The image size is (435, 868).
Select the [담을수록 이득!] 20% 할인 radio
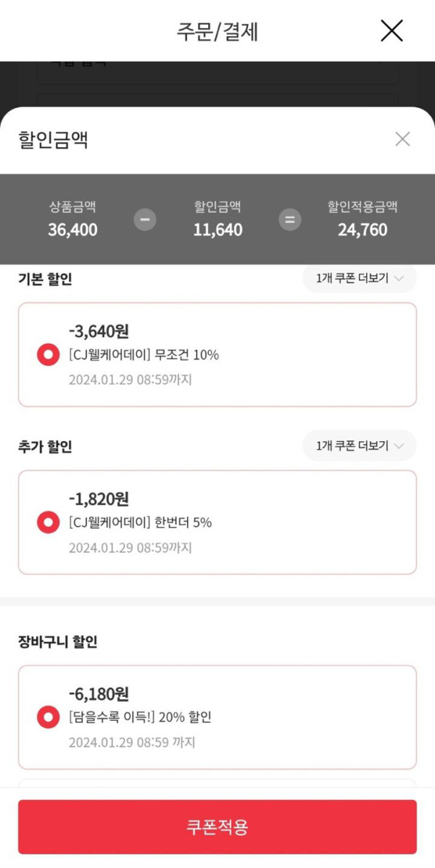49,717
